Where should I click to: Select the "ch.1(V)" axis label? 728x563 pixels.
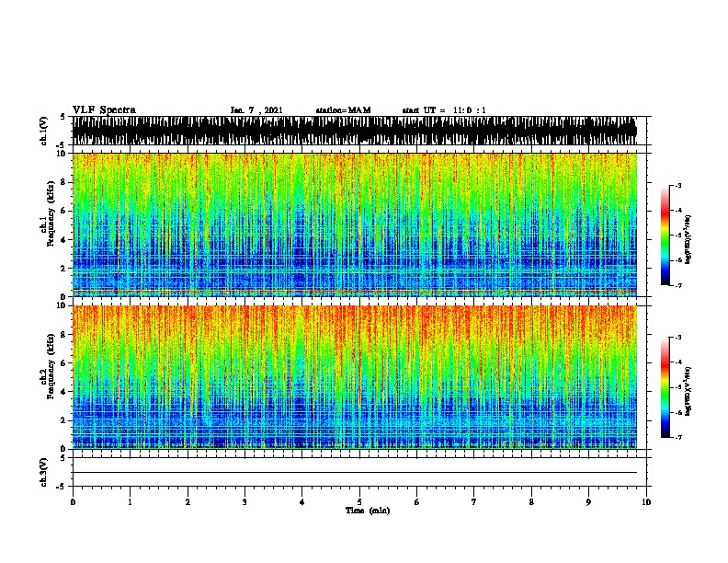[x=44, y=131]
